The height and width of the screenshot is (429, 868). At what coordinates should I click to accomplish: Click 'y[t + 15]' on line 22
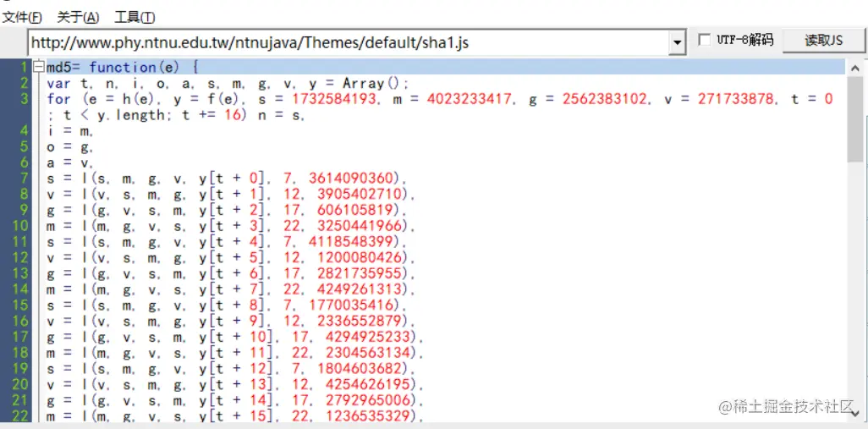(x=236, y=415)
